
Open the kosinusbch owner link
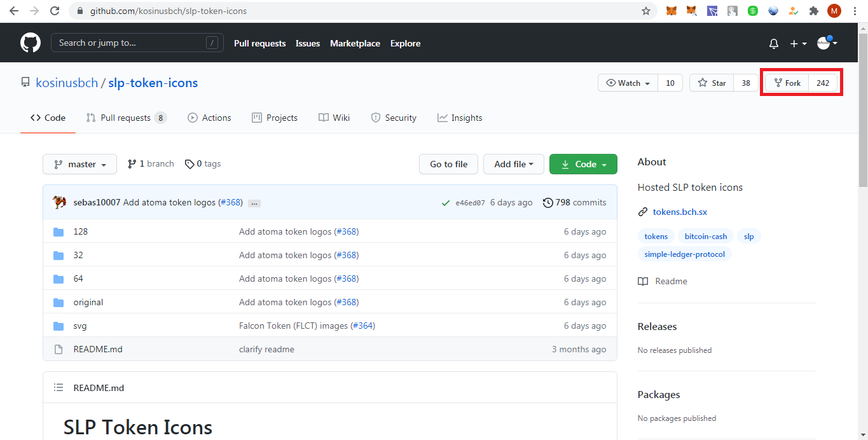pyautogui.click(x=67, y=83)
